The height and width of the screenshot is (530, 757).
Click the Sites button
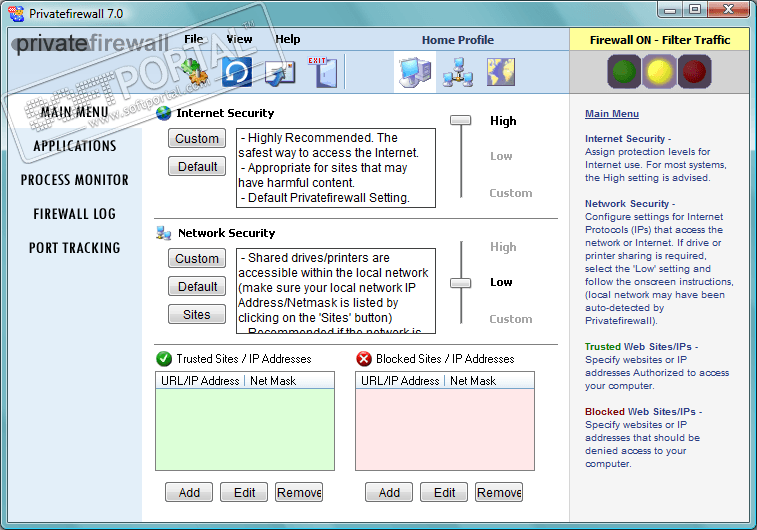click(197, 315)
